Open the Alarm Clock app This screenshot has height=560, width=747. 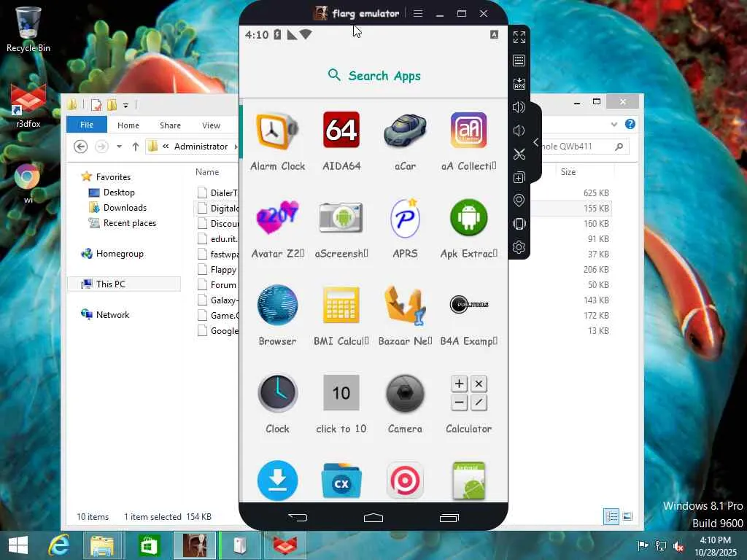click(277, 131)
